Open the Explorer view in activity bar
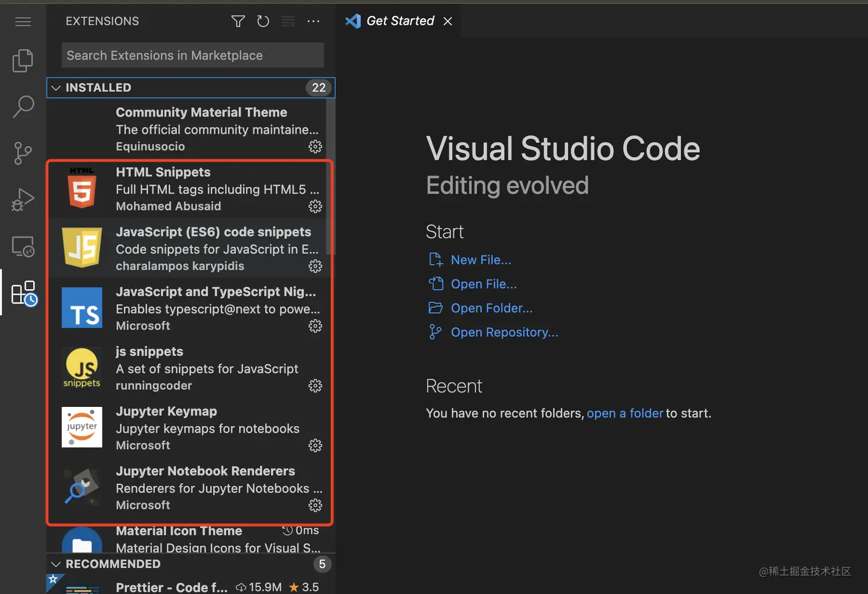The width and height of the screenshot is (868, 594). [23, 61]
